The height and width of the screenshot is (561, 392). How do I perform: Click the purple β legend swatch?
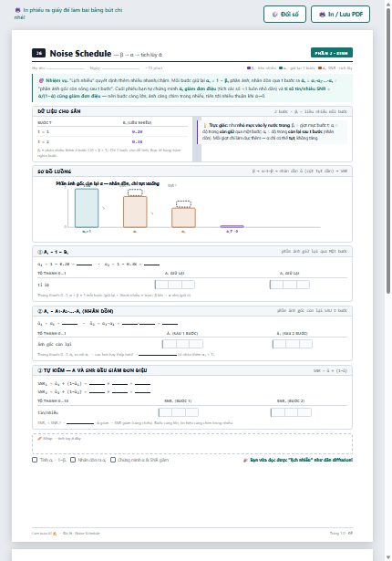click(249, 68)
